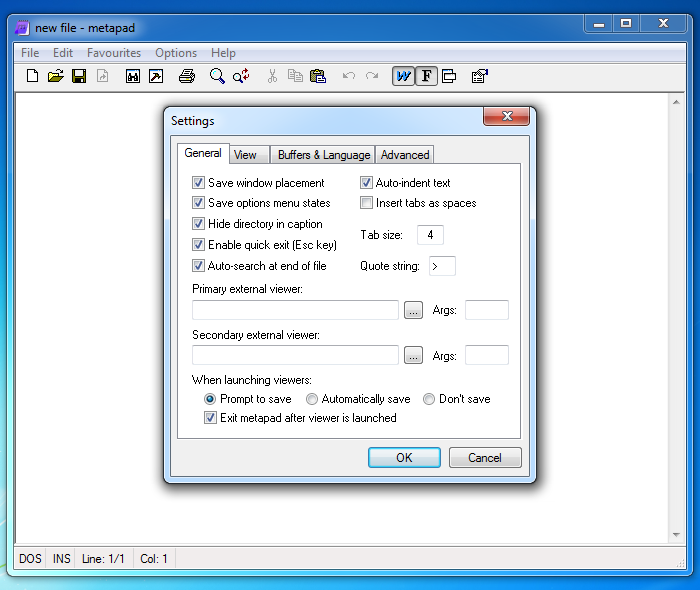Focus the Secondary external viewer path field

(x=295, y=355)
